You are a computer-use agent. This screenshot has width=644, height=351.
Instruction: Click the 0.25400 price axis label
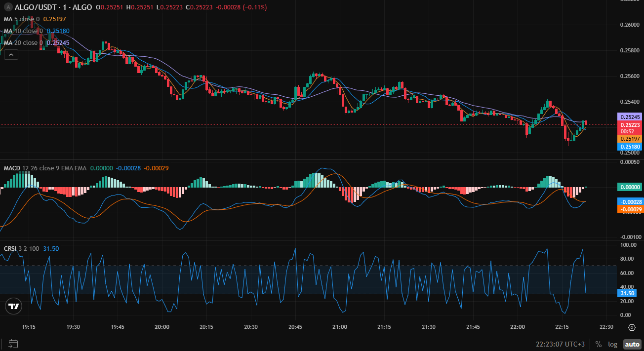pyautogui.click(x=629, y=102)
